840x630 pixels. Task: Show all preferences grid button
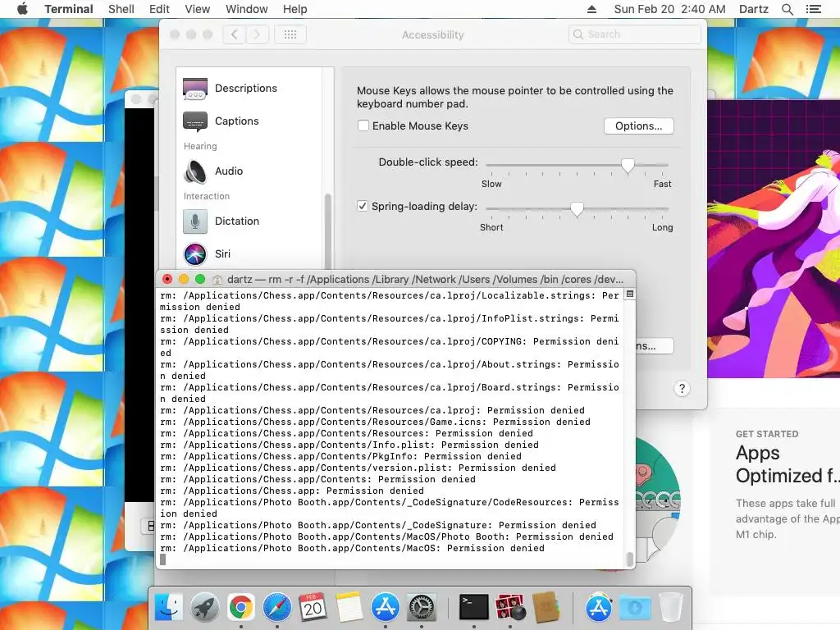pos(290,34)
